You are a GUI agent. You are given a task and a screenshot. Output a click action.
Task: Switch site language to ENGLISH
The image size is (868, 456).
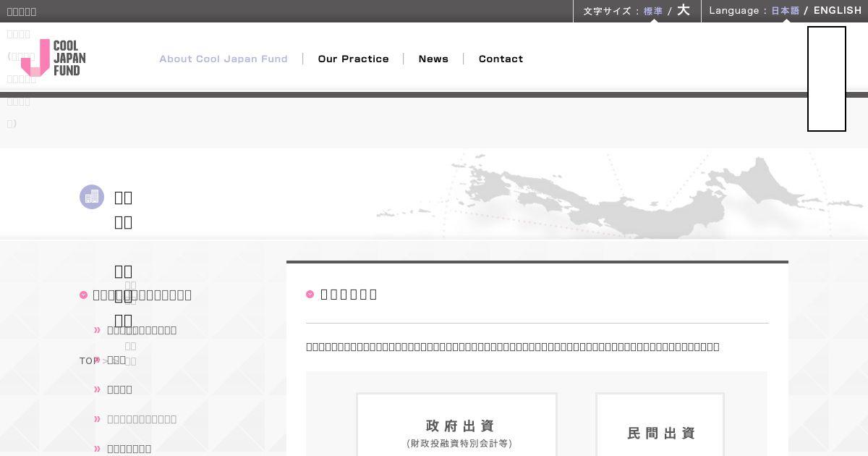pos(838,11)
